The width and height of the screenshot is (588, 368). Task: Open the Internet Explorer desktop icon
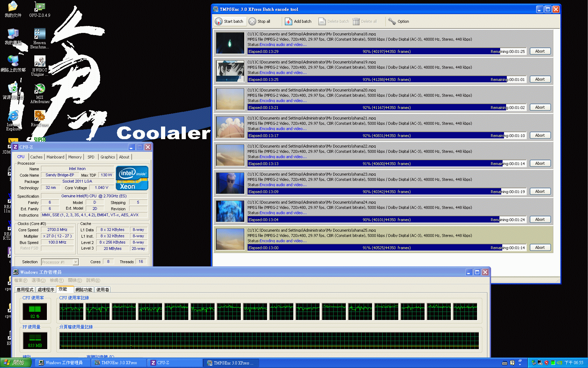[x=13, y=121]
